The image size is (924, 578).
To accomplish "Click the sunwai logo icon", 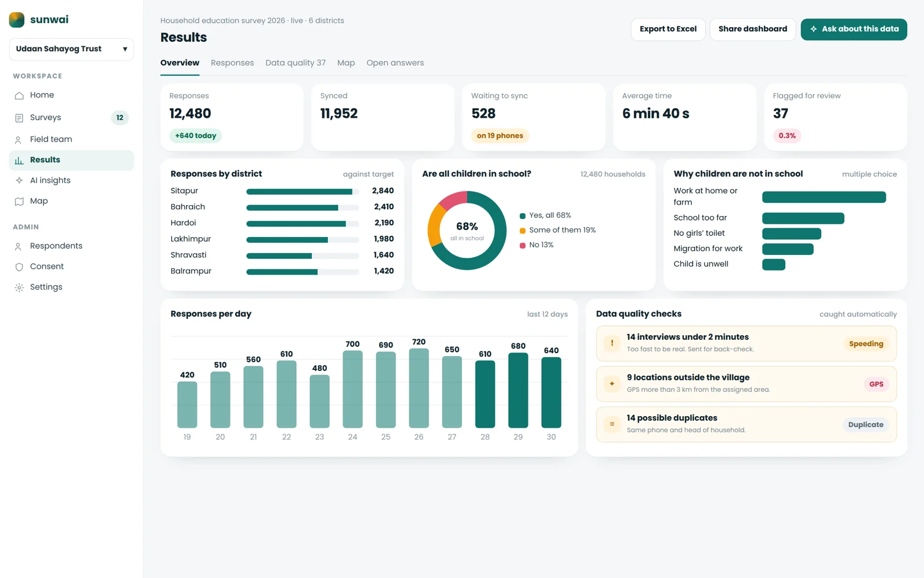I will coord(17,20).
